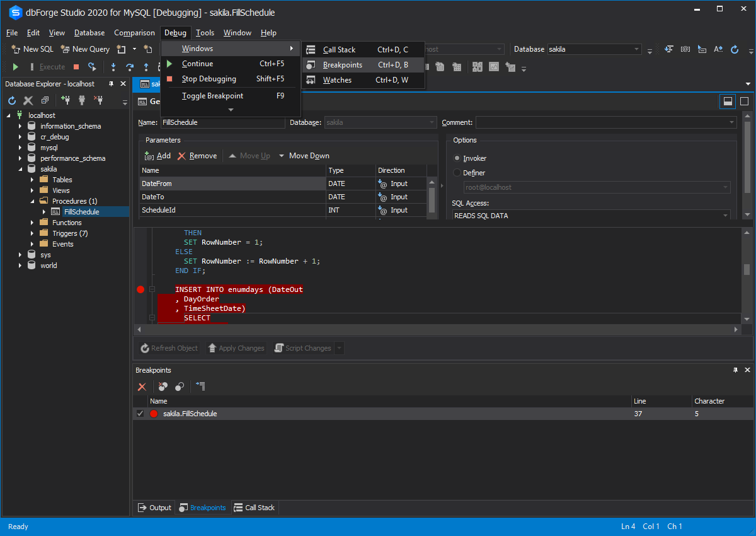Screen dimensions: 756x536
Task: Click the Call Stack icon in the submenu
Action: pyautogui.click(x=311, y=50)
